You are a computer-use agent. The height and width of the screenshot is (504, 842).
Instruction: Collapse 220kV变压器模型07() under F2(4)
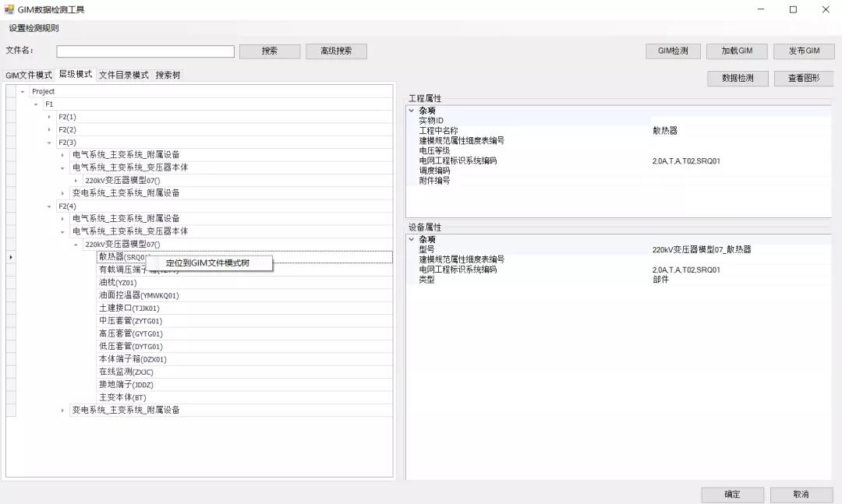point(76,245)
